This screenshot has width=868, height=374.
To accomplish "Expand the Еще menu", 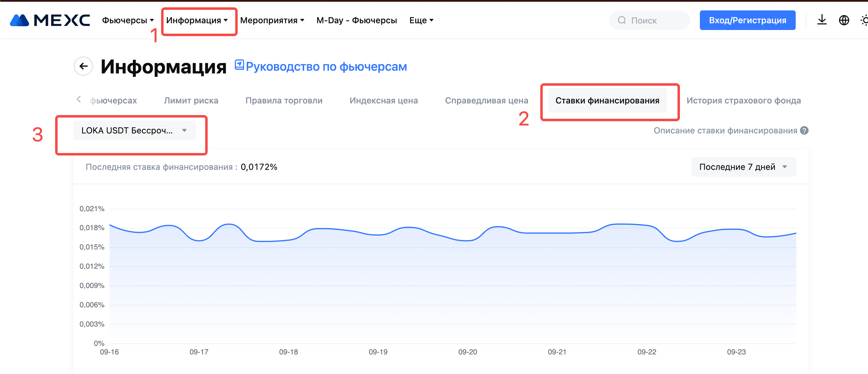I will pos(421,20).
